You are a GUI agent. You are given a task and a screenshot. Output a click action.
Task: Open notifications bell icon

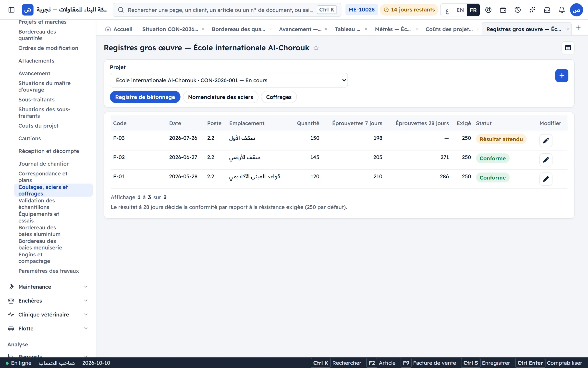coord(562,10)
